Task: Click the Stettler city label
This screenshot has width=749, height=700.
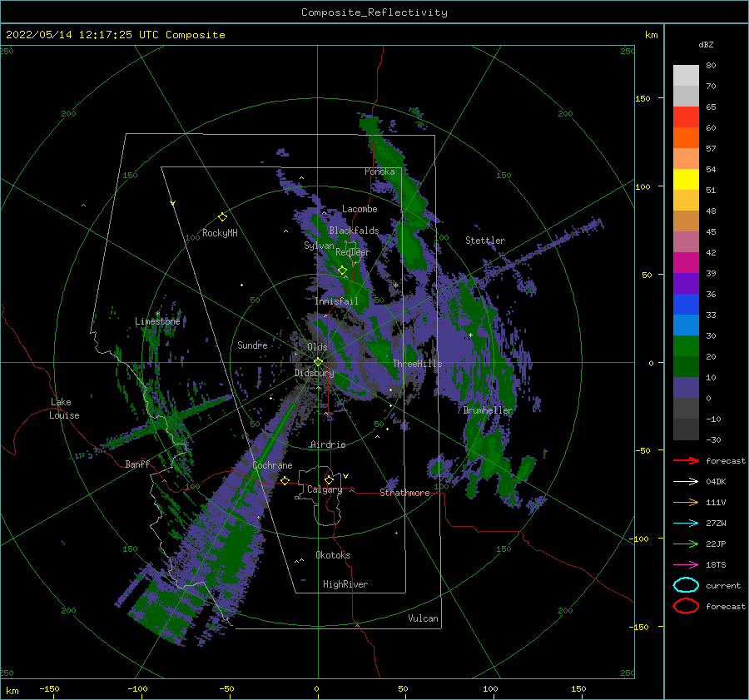Action: 485,241
